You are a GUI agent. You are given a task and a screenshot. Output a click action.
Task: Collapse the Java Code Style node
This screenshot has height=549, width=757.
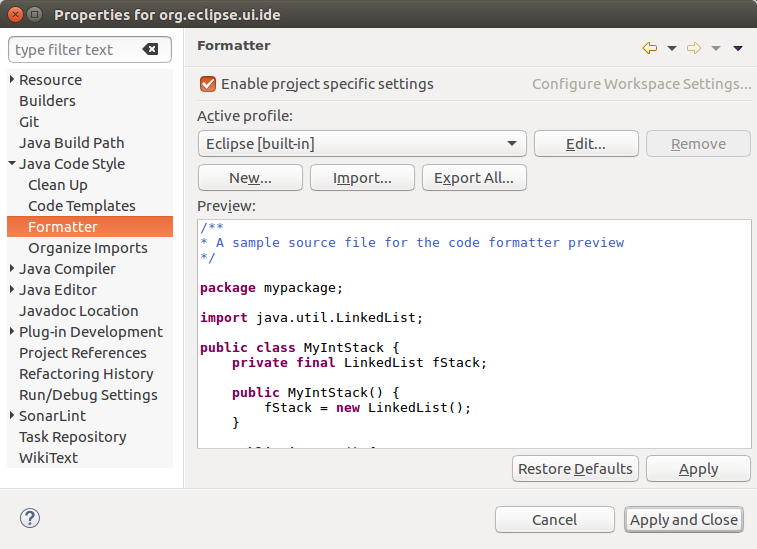click(12, 164)
